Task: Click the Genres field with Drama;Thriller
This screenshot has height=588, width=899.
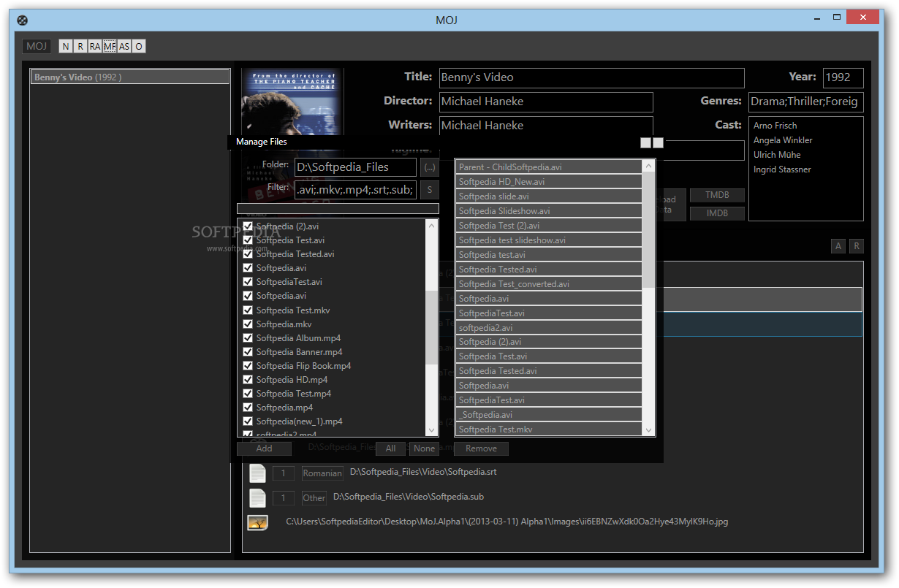Action: coord(805,102)
